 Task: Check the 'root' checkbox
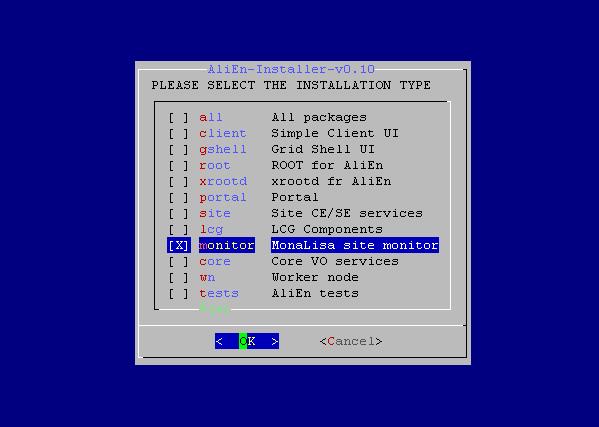click(179, 166)
